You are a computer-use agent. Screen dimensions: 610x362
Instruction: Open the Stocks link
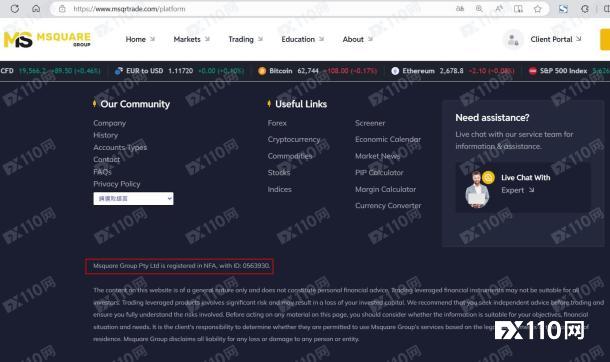[279, 172]
